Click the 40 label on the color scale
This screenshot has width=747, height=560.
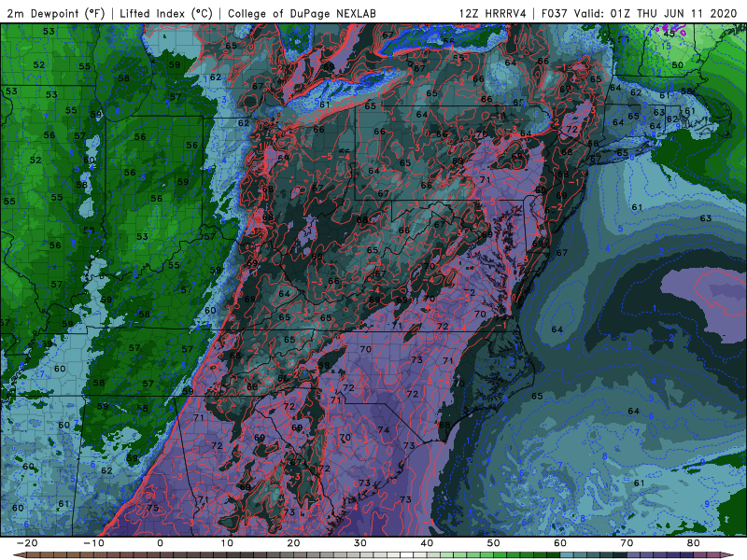pyautogui.click(x=427, y=543)
